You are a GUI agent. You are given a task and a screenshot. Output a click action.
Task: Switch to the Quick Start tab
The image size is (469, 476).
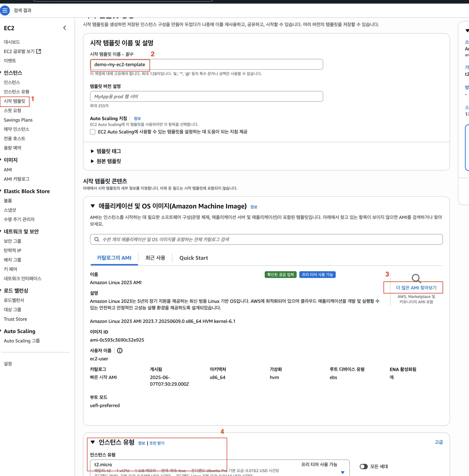(194, 258)
